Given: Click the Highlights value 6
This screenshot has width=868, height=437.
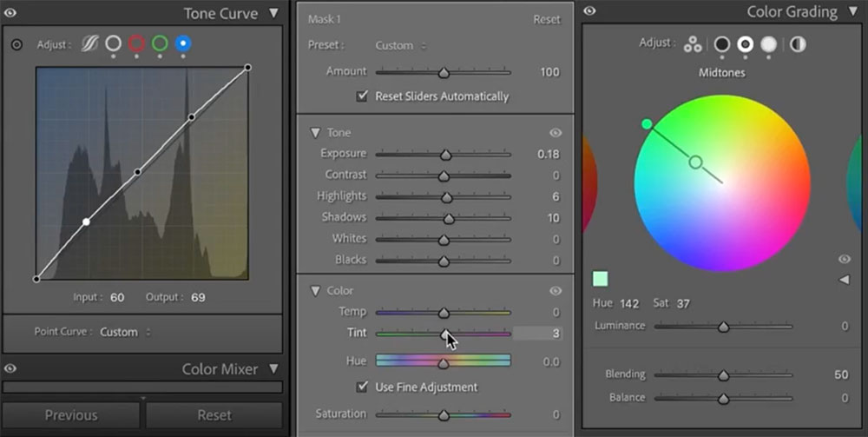Looking at the screenshot, I should tap(556, 196).
